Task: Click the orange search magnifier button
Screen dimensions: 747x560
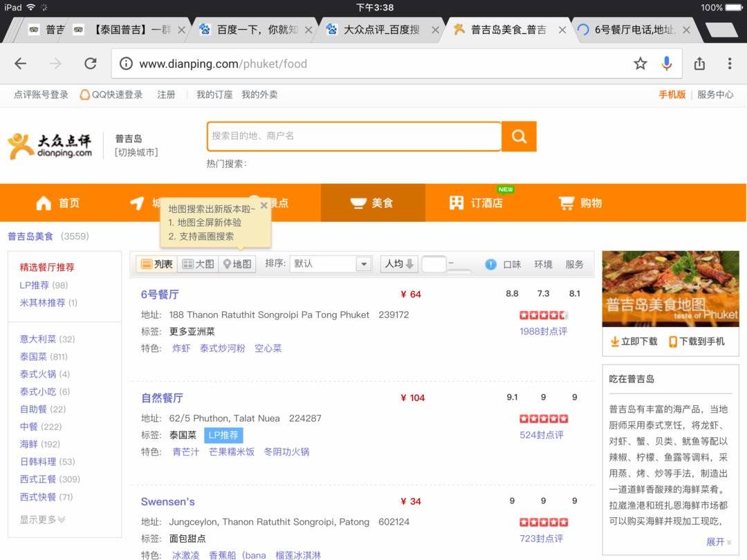Action: coord(519,136)
